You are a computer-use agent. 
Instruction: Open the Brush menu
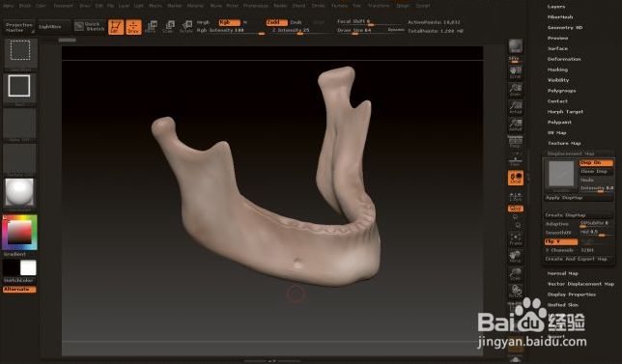pyautogui.click(x=24, y=6)
